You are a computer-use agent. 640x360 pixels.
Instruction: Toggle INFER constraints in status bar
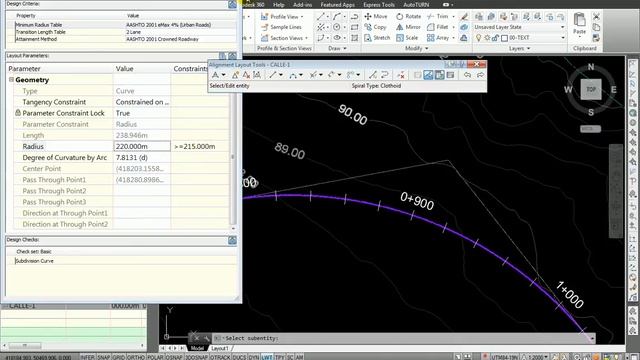(x=87, y=357)
